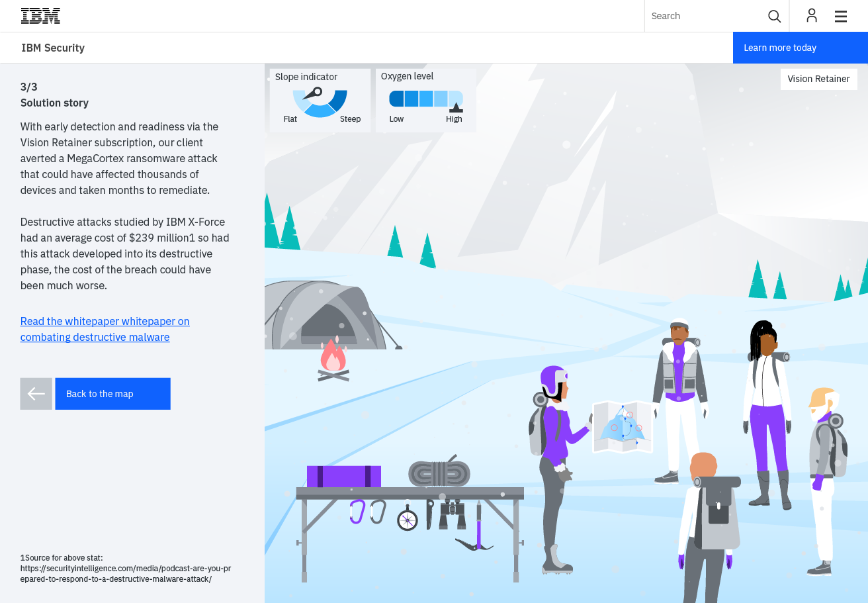
Task: Click the Oxygen level title
Action: pyautogui.click(x=407, y=76)
